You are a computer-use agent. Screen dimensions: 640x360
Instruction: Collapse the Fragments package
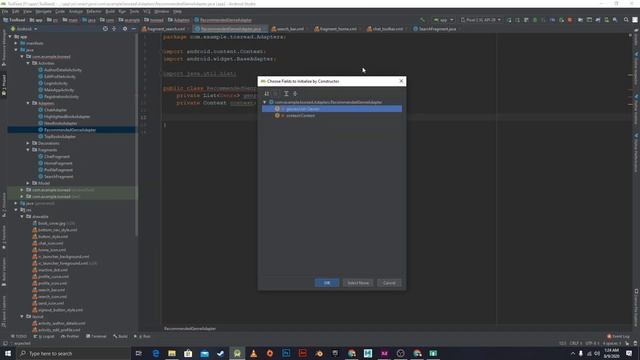pyautogui.click(x=28, y=150)
